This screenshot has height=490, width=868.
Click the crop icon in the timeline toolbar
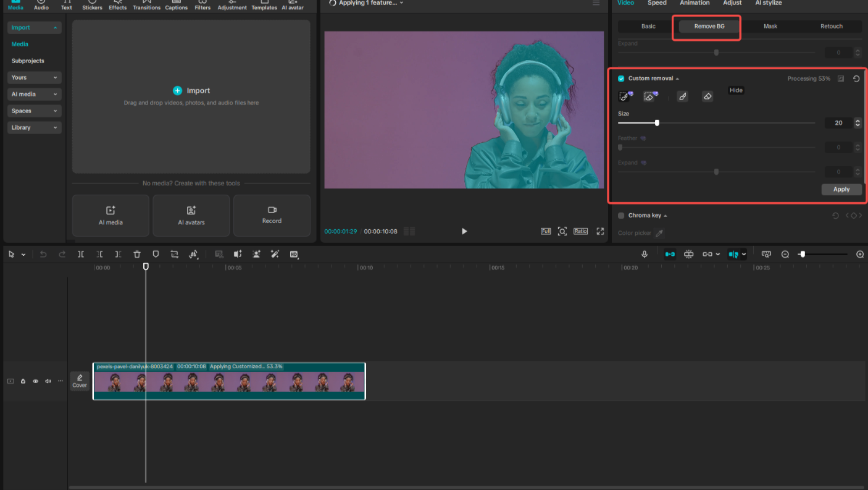pyautogui.click(x=174, y=254)
